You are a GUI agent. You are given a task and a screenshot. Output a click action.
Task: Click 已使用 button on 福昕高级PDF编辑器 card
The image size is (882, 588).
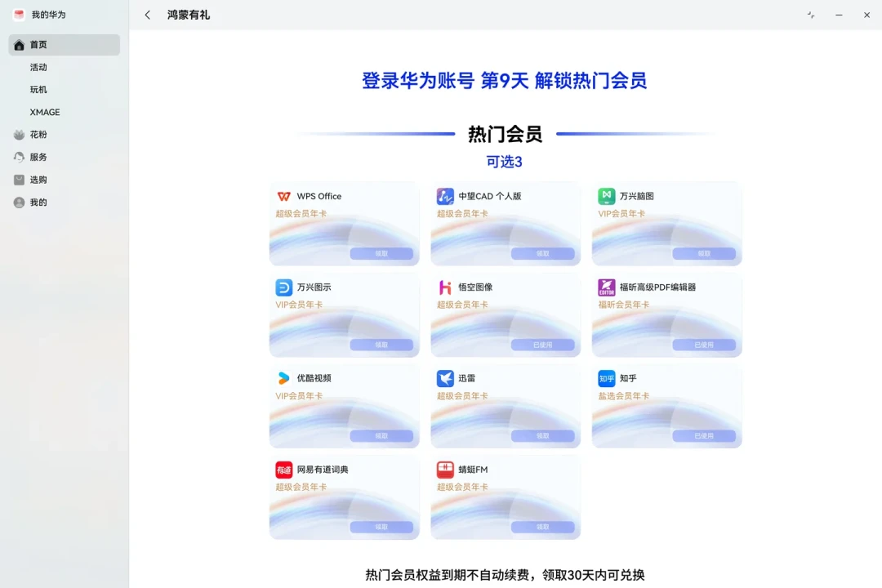click(704, 345)
